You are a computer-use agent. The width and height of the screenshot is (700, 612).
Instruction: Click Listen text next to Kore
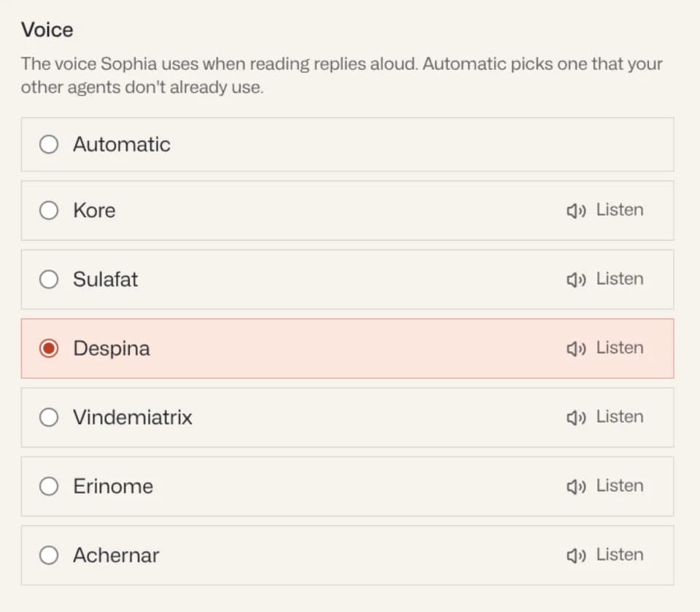pos(620,210)
